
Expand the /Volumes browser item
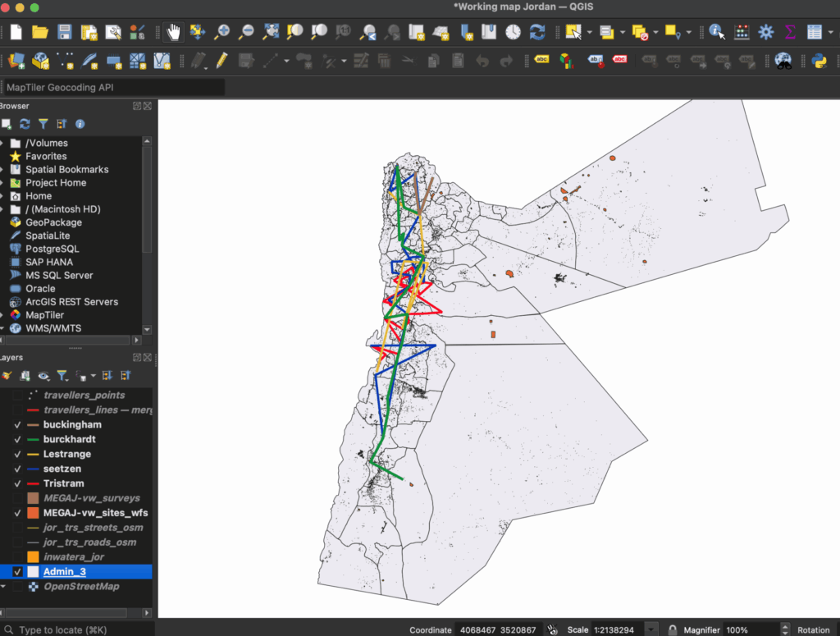2,143
